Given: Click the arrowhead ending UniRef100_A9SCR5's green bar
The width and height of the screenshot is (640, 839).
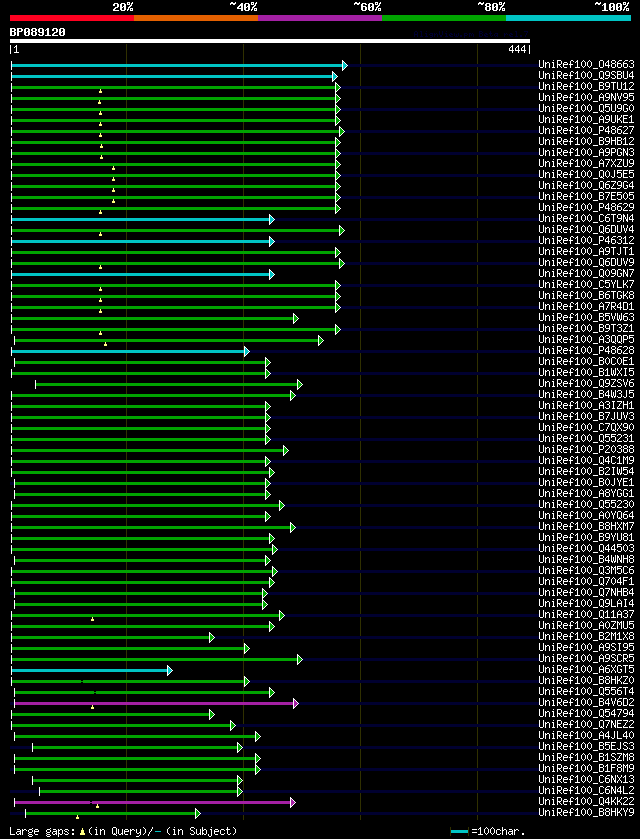Looking at the screenshot, I should pos(300,659).
